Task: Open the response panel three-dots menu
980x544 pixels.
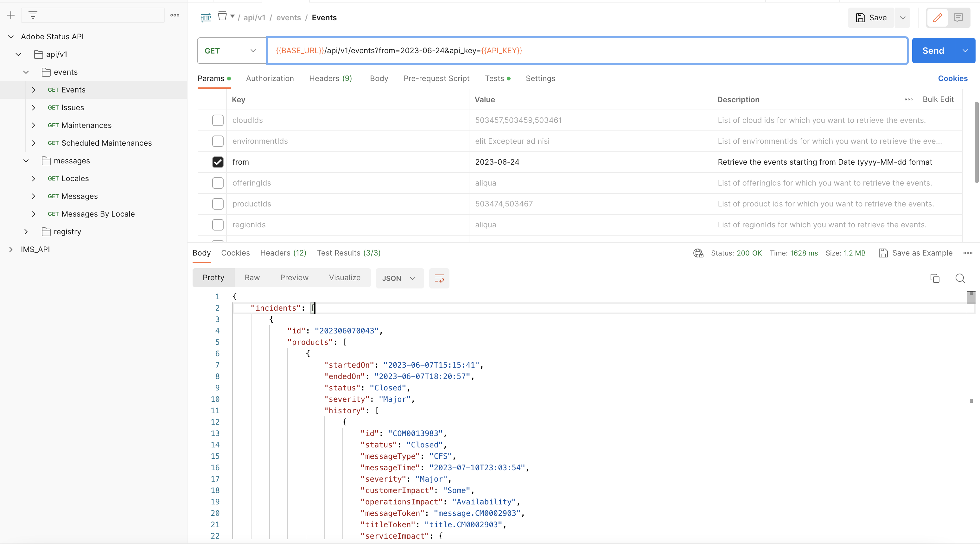Action: [x=968, y=253]
